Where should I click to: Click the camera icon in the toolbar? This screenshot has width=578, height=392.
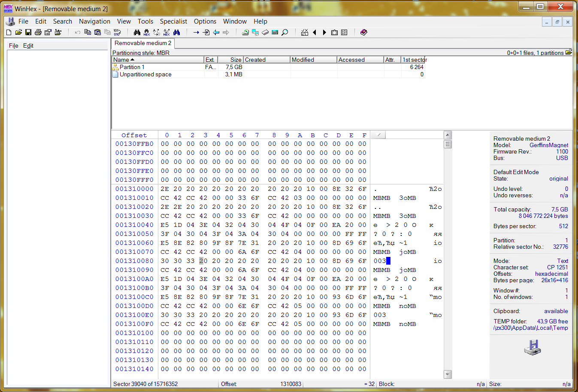[334, 32]
